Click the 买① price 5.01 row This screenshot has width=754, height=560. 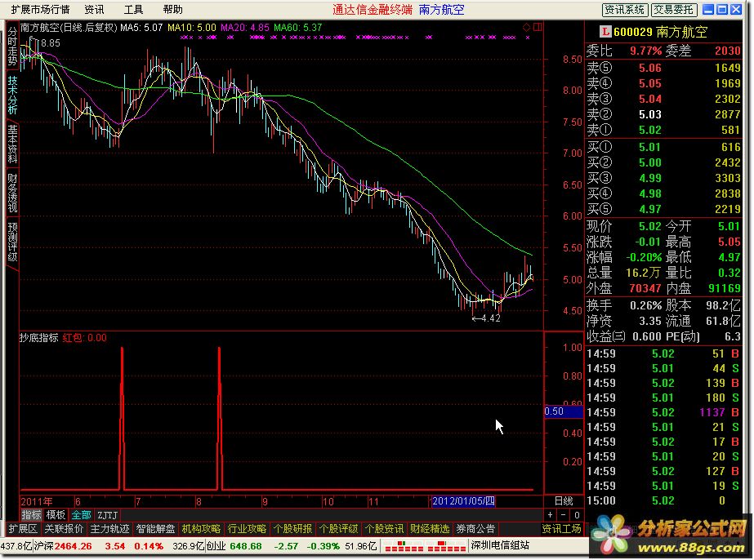(x=663, y=147)
